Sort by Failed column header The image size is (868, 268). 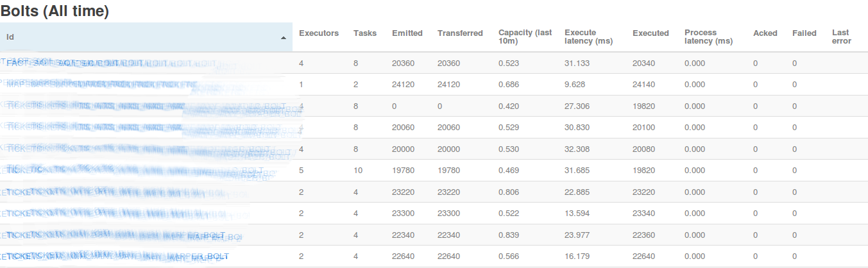pos(804,33)
